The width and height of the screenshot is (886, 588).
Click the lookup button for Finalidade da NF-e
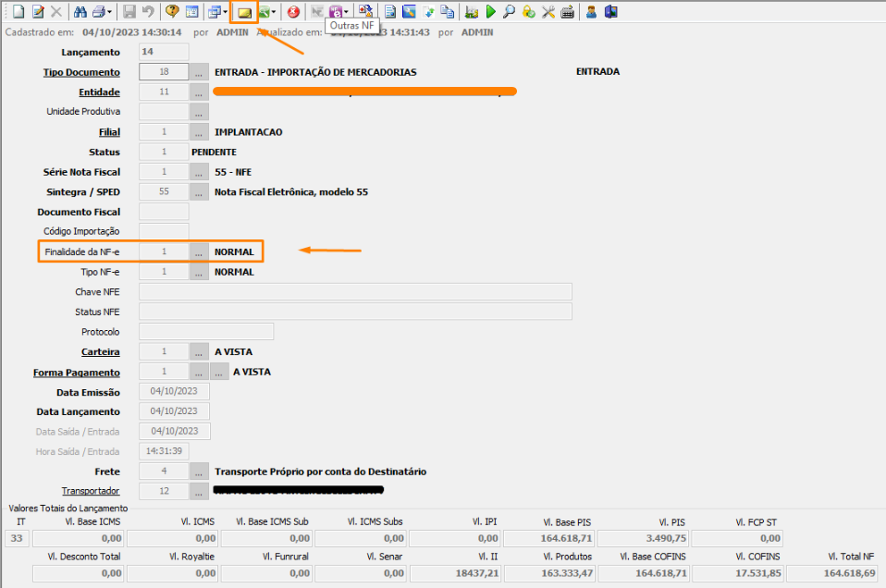pos(200,252)
